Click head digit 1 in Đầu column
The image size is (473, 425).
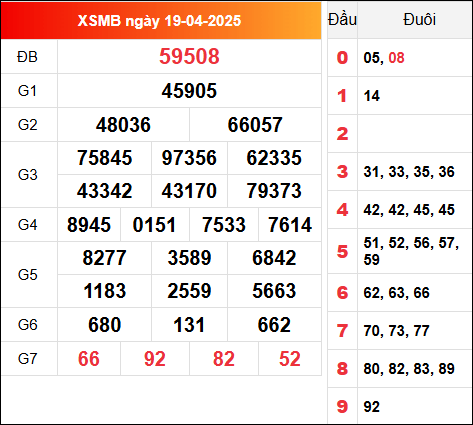point(342,96)
